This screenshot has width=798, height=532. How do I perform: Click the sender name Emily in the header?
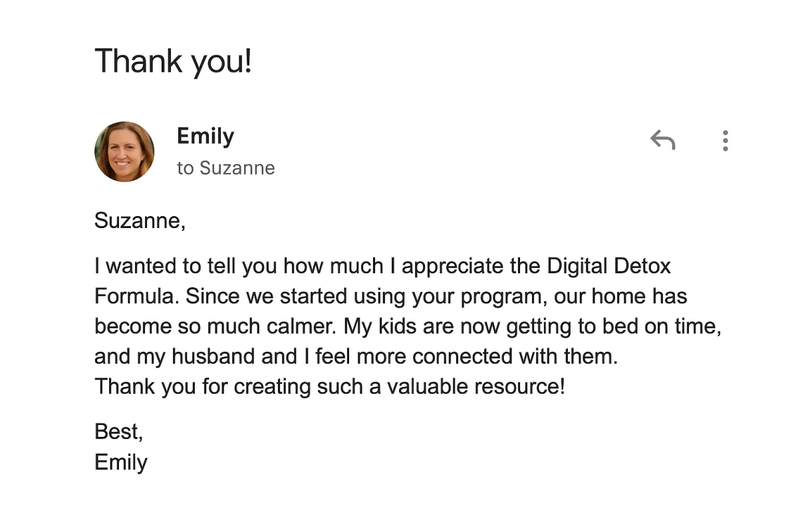205,136
